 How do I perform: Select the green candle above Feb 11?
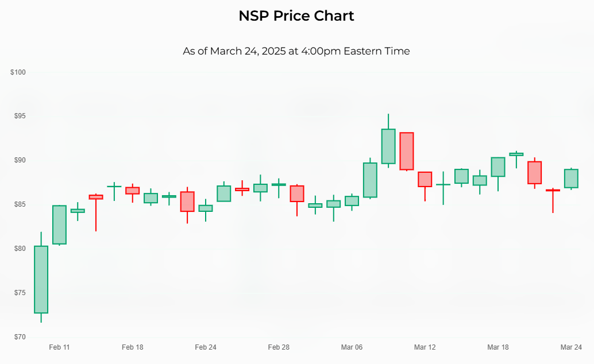59,224
